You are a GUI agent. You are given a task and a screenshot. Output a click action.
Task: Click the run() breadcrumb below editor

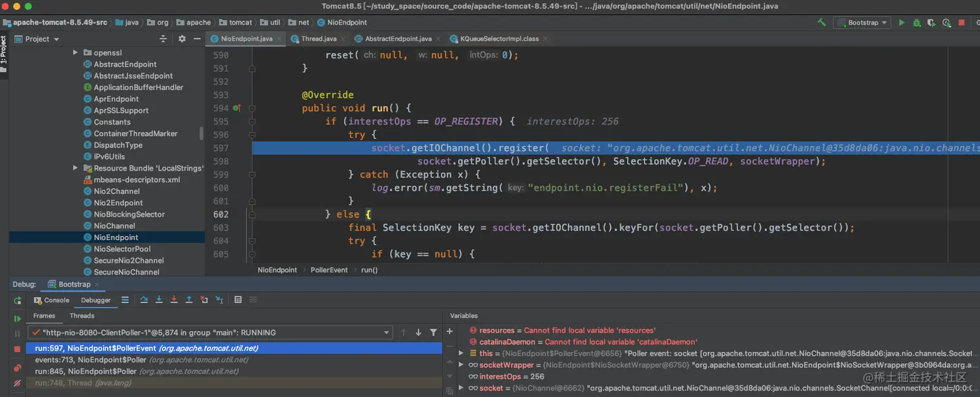coord(369,270)
